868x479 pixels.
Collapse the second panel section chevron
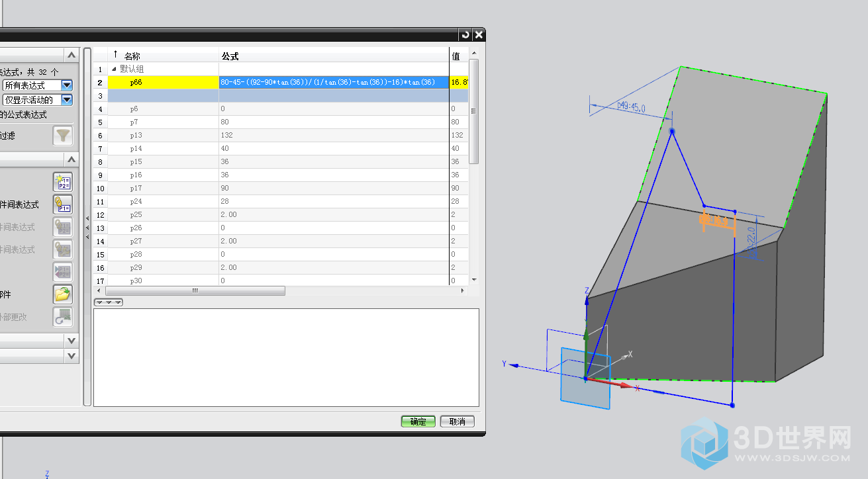point(72,159)
